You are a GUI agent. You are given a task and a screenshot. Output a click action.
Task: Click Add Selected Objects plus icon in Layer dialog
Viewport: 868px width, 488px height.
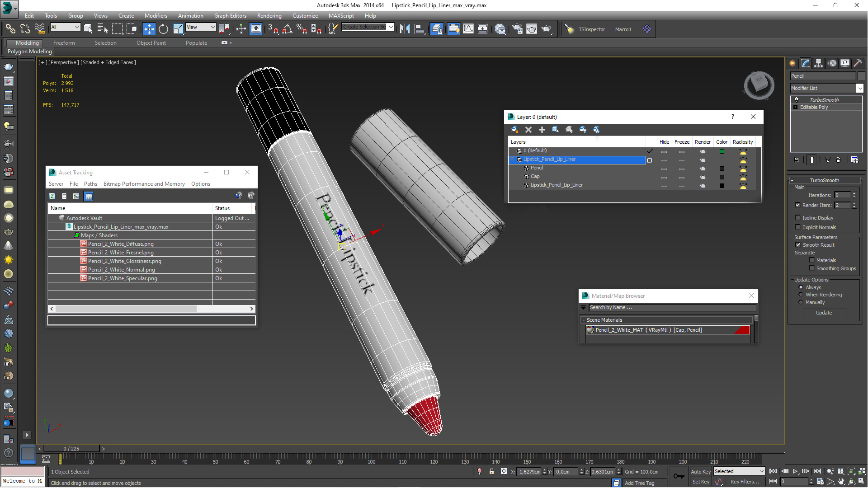542,130
